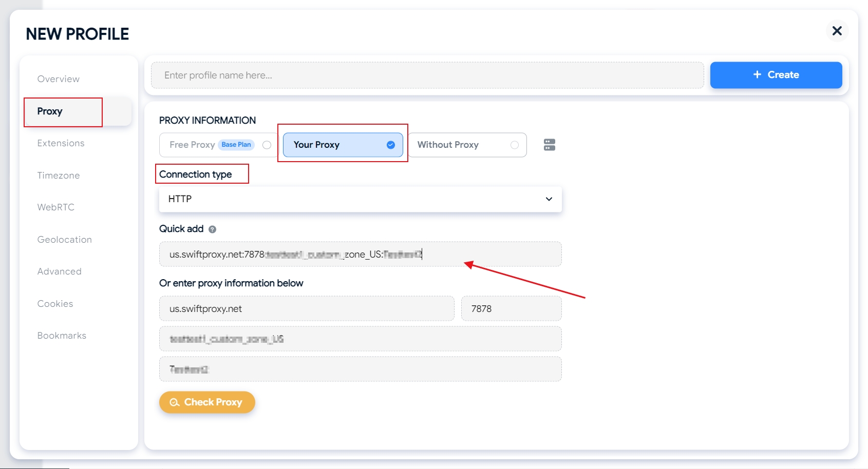Select the Your Proxy radio option
The width and height of the screenshot is (868, 469).
pos(390,145)
